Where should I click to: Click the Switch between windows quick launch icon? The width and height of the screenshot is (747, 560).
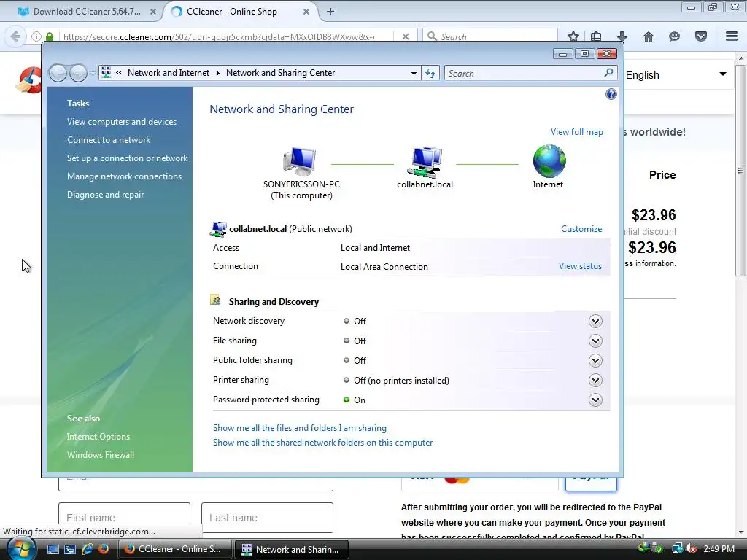point(70,549)
